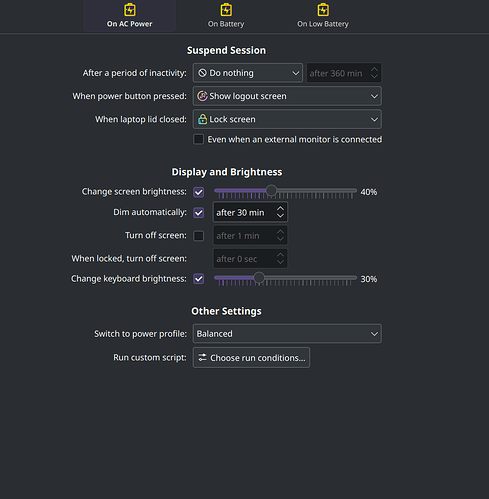Click the after 30 min dim time field
This screenshot has width=489, height=499.
250,212
